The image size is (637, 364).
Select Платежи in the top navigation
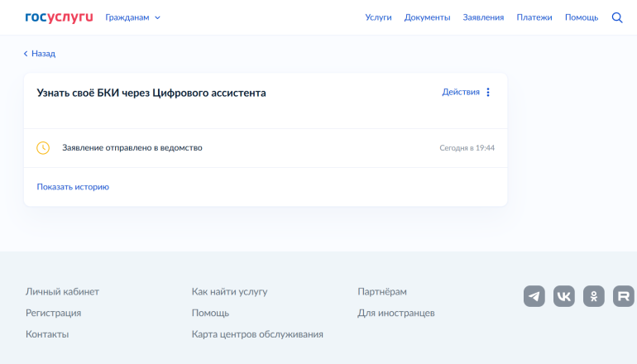[534, 17]
